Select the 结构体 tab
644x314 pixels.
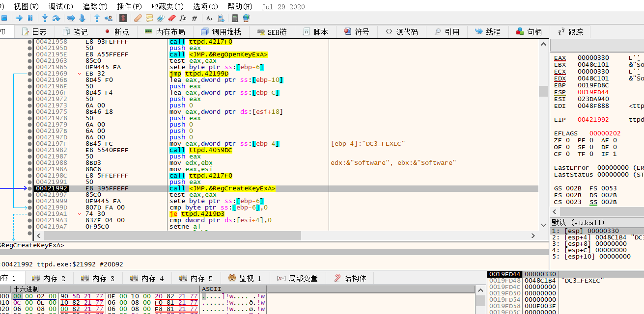click(x=350, y=278)
